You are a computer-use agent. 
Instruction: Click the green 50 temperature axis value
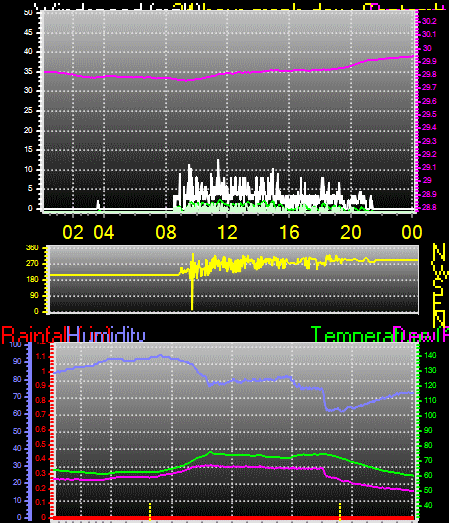[428, 491]
